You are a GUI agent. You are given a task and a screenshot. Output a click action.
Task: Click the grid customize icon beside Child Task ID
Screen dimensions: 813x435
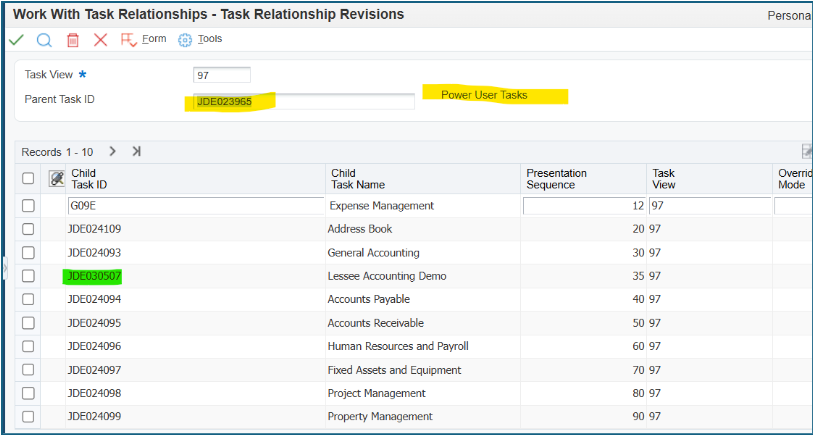tap(56, 178)
